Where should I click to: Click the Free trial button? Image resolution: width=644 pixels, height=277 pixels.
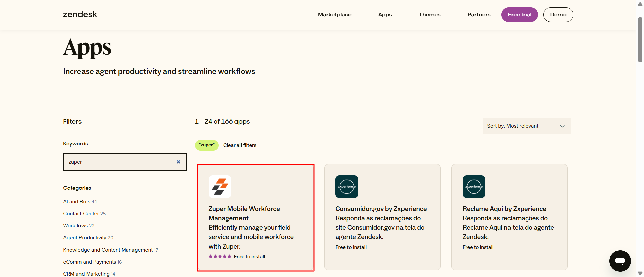point(520,15)
